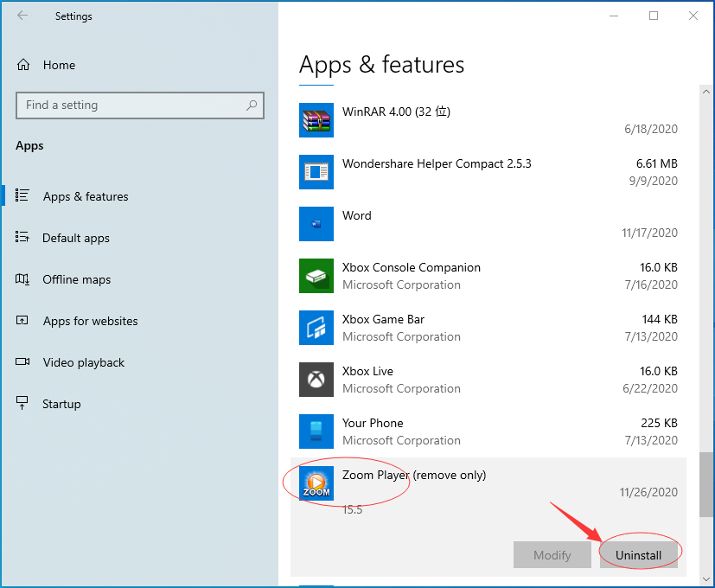715x588 pixels.
Task: Open Startup apps section
Action: pos(61,404)
